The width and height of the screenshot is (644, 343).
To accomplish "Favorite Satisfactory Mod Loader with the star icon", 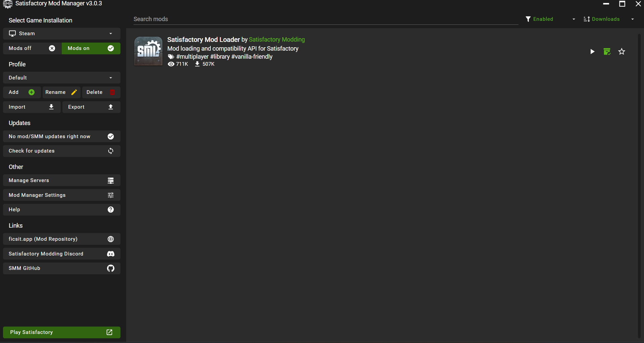I will click(622, 52).
